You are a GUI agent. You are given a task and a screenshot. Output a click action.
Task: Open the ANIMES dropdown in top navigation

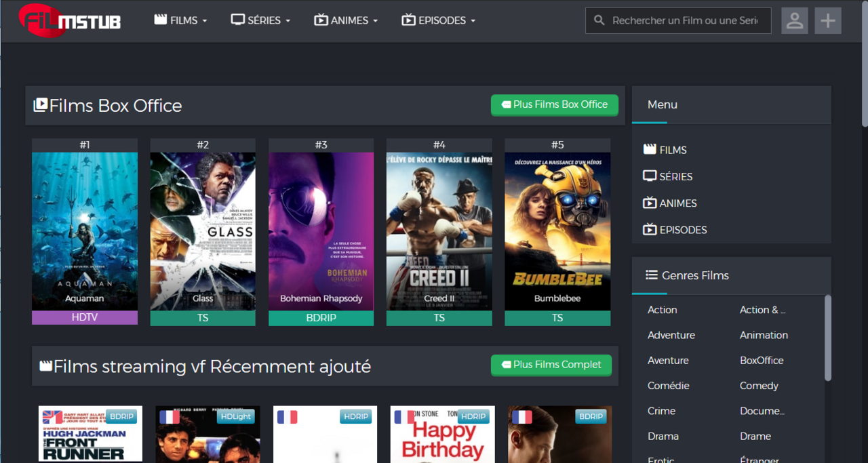346,20
